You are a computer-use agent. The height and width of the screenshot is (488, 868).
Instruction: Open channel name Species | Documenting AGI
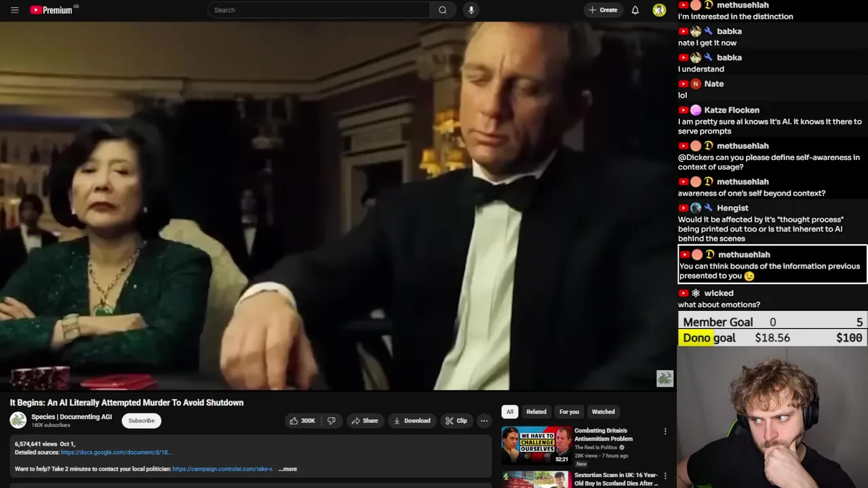tap(71, 417)
